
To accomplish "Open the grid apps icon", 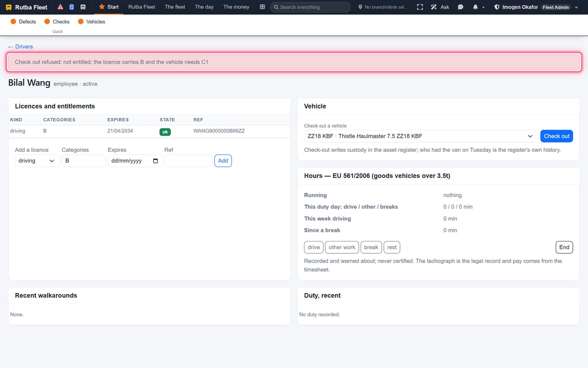I will tap(262, 7).
